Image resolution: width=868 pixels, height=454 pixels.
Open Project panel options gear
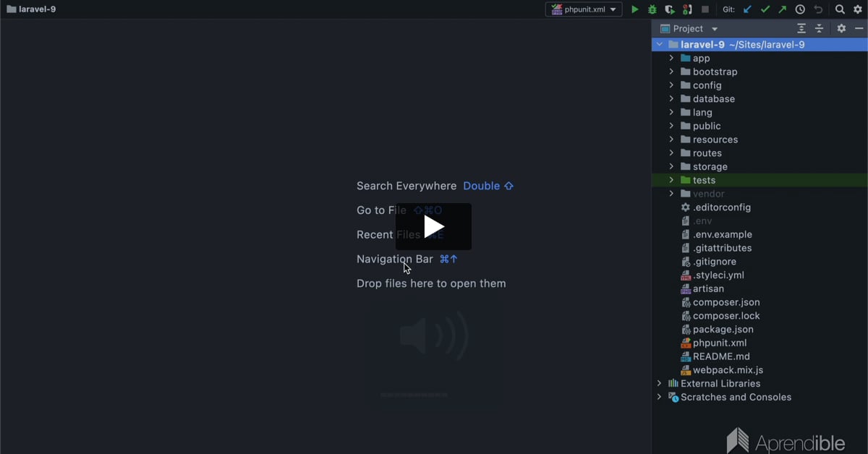(x=841, y=28)
